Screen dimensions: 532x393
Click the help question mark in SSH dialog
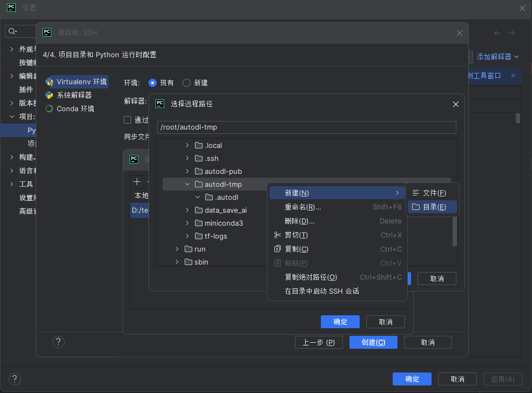click(x=58, y=342)
